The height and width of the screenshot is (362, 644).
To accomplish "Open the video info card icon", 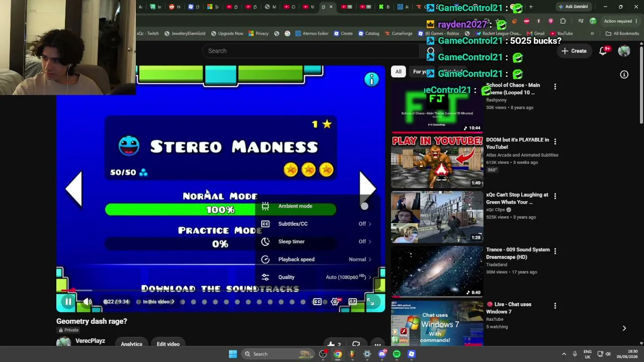I will point(371,79).
